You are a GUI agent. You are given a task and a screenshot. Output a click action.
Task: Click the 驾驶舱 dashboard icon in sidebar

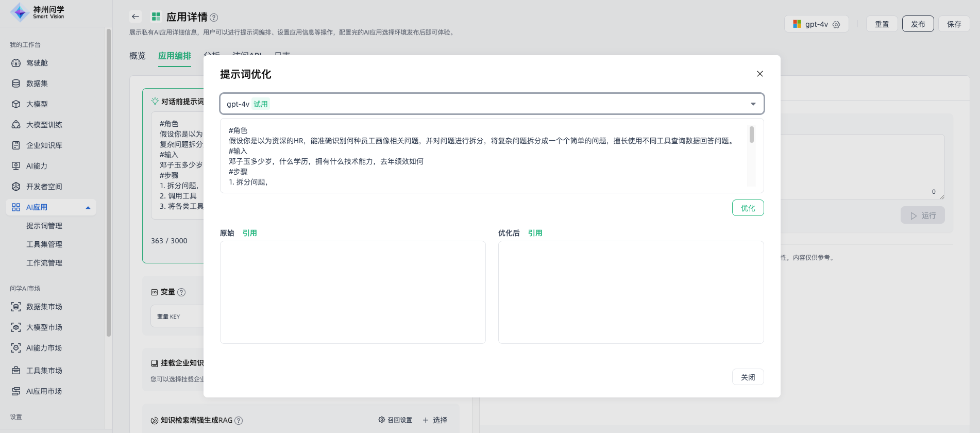point(16,63)
